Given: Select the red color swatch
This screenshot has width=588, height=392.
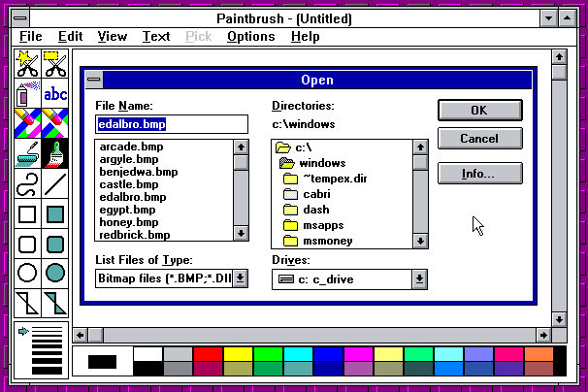Looking at the screenshot, I should pyautogui.click(x=208, y=354).
